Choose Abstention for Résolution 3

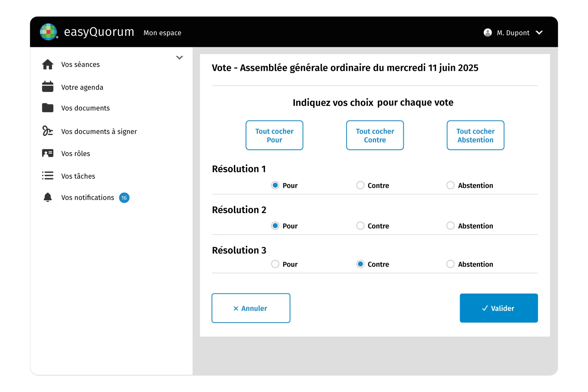(450, 264)
